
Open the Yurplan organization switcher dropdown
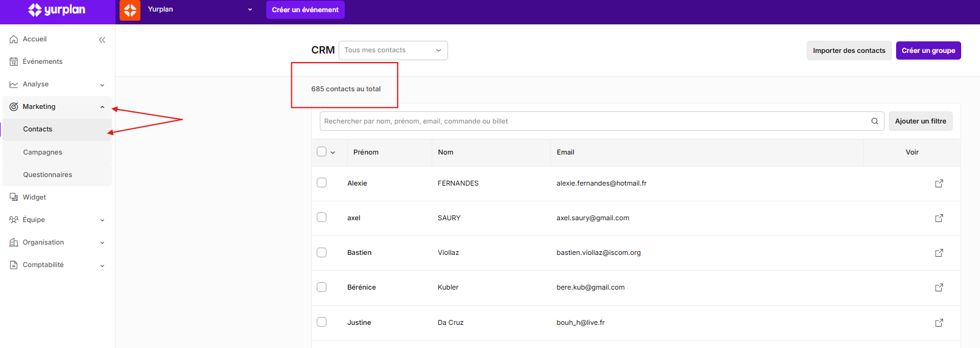(200, 9)
